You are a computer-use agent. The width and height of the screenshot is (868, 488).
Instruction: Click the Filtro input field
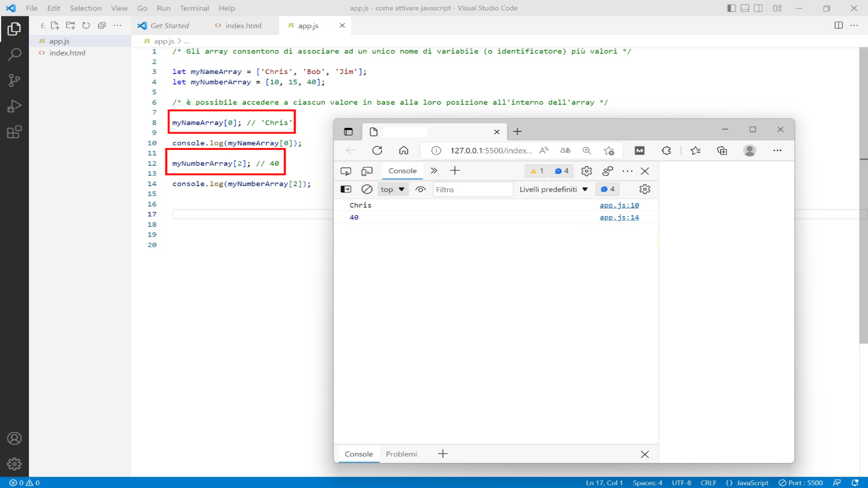[472, 189]
